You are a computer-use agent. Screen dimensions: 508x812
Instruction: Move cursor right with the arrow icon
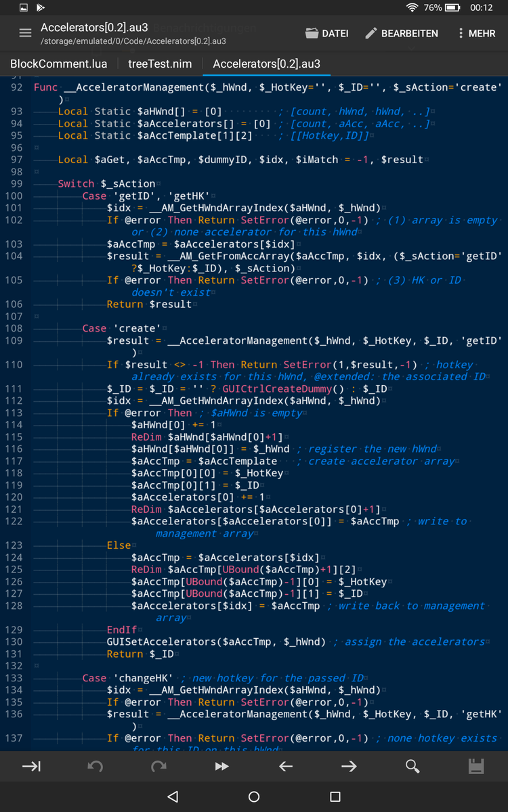tap(349, 766)
